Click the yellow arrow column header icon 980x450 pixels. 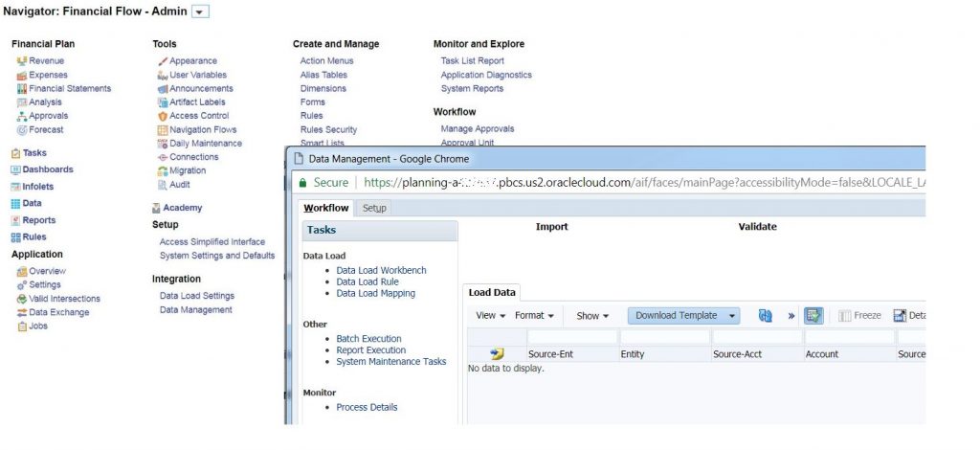(497, 353)
